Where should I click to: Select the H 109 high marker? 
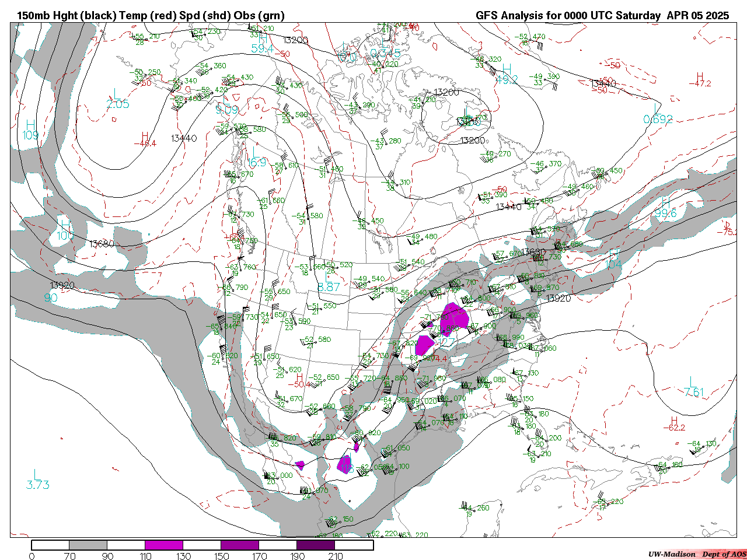30,130
